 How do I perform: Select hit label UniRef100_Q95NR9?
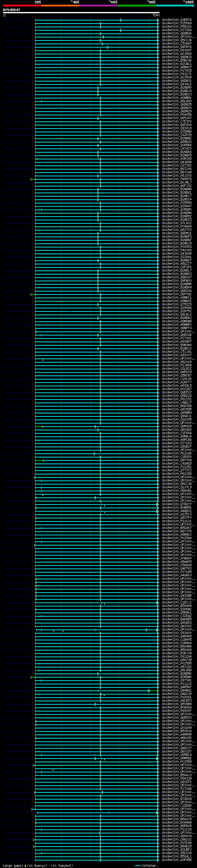pos(176,413)
